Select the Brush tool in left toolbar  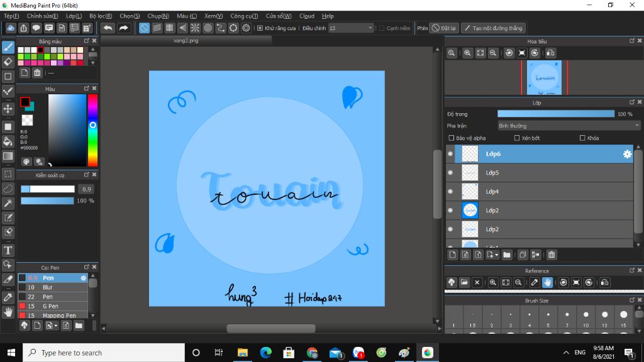pos(8,47)
